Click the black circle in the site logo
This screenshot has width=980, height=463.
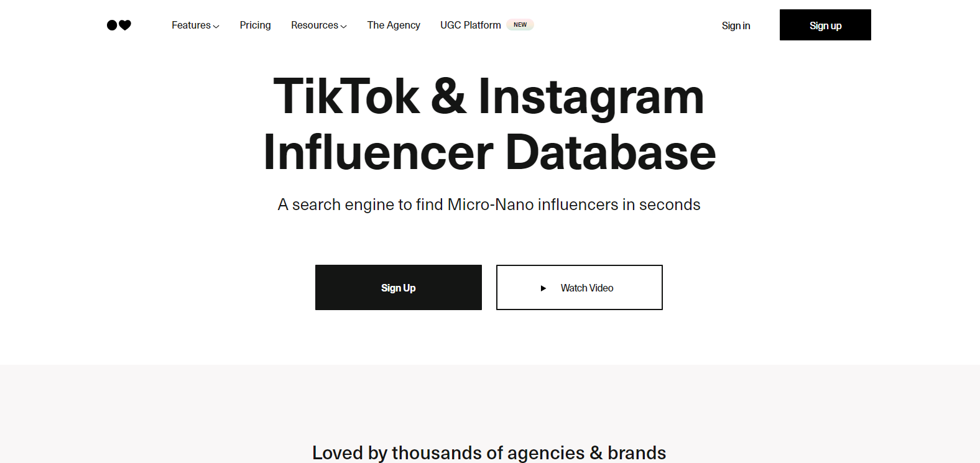pyautogui.click(x=112, y=25)
